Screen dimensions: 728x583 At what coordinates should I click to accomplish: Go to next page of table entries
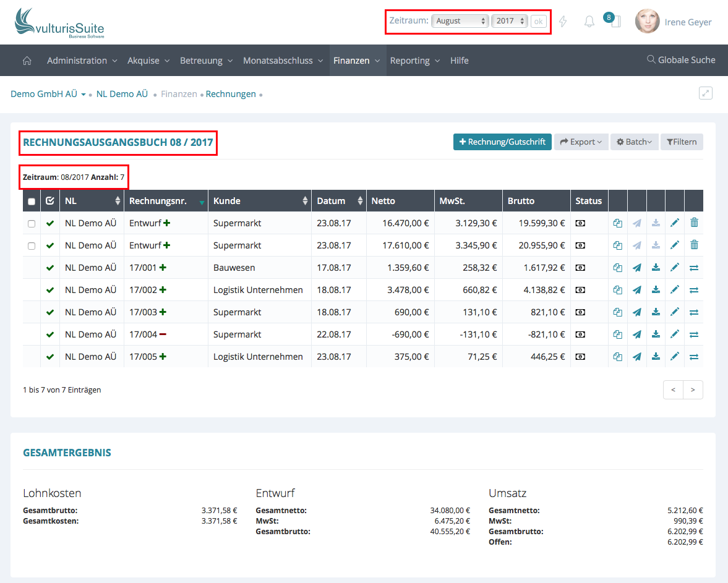pyautogui.click(x=693, y=390)
